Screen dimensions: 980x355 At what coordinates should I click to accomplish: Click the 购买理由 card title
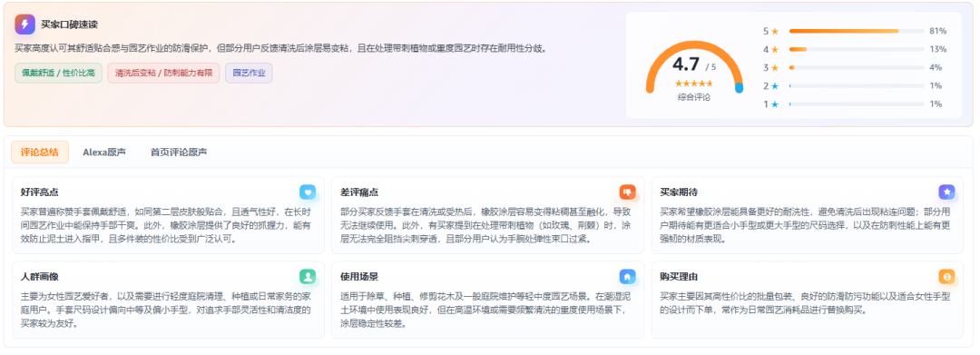(x=679, y=276)
